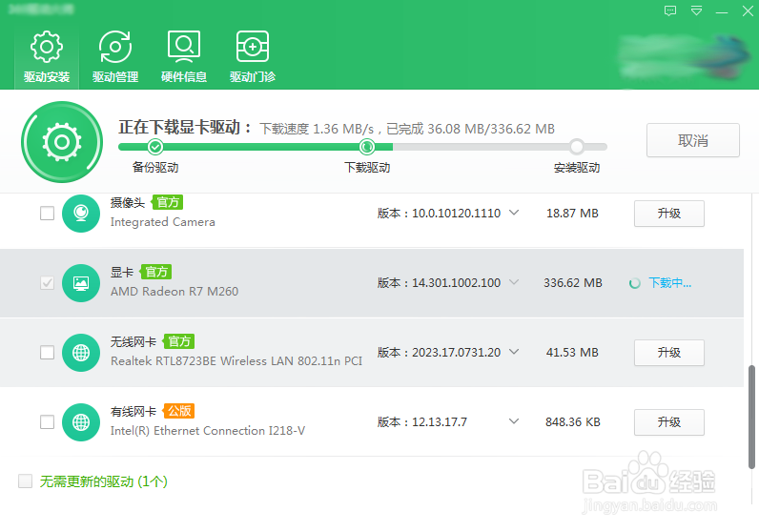The width and height of the screenshot is (759, 532).
Task: Tick the 无线网卡 Realtek checkbox
Action: point(47,353)
